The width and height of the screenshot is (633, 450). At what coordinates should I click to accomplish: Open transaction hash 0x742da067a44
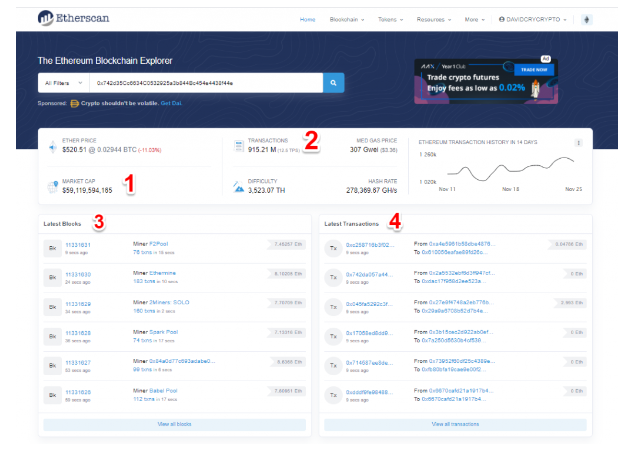point(369,274)
